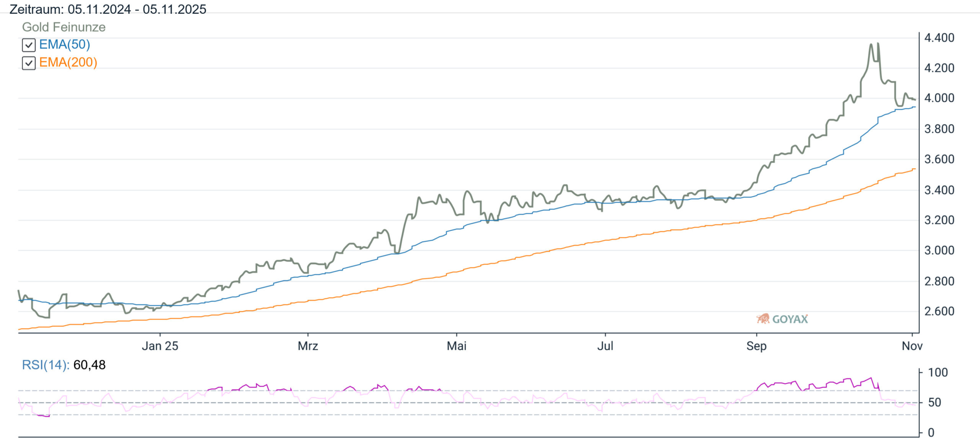This screenshot has height=441, width=980.
Task: Click the GOYAX bull logo icon
Action: point(763,318)
